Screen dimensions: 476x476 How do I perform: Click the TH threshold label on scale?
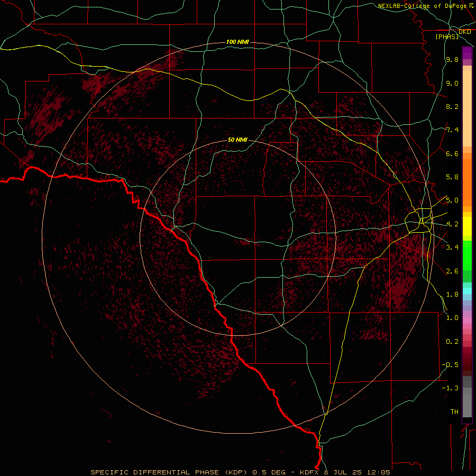pos(454,411)
